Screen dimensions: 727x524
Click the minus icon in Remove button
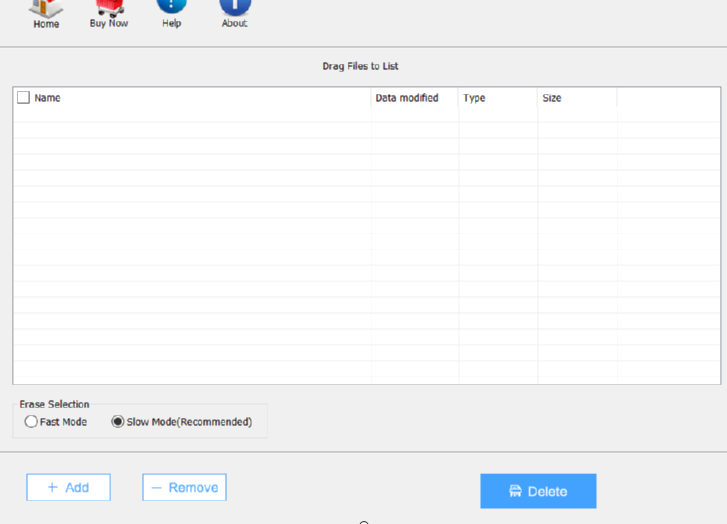point(156,488)
